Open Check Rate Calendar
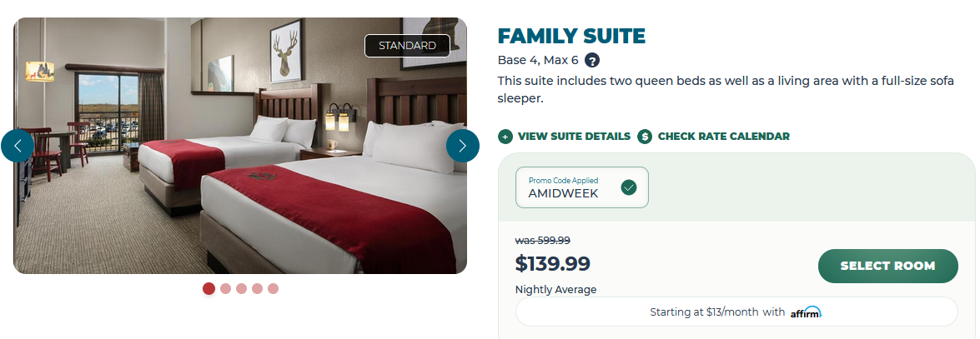 tap(723, 137)
